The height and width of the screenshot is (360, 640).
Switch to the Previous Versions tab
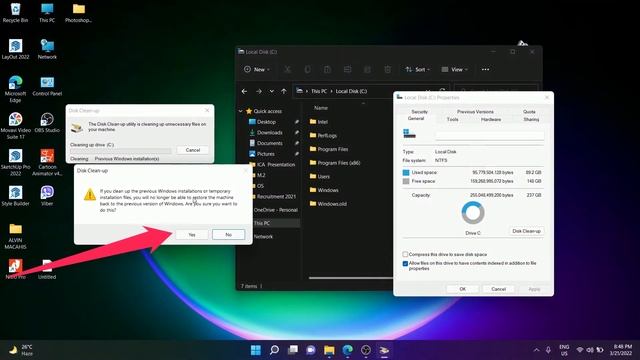point(475,111)
